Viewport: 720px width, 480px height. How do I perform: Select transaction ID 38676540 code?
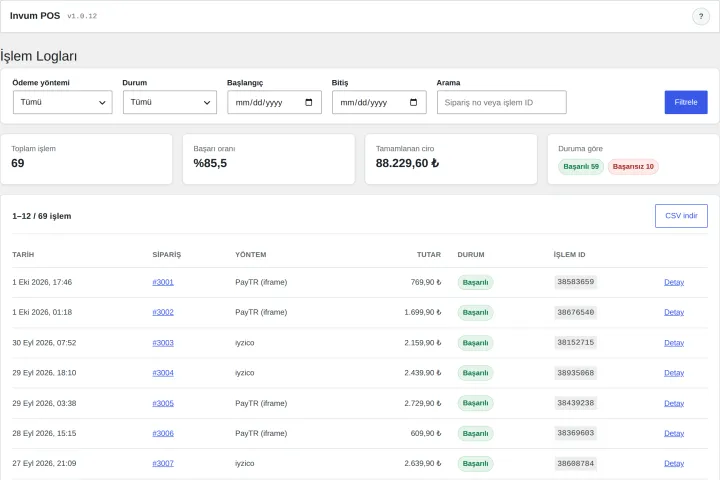(575, 312)
